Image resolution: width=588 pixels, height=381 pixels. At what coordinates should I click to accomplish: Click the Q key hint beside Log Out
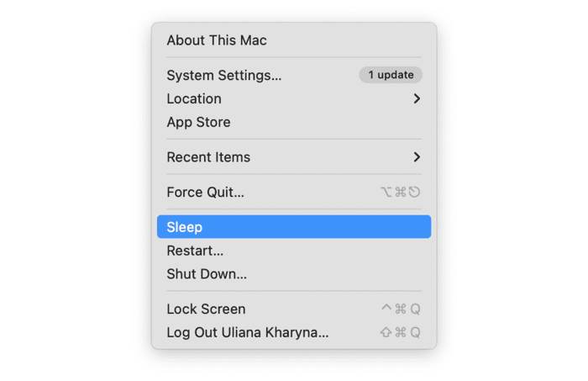(415, 332)
